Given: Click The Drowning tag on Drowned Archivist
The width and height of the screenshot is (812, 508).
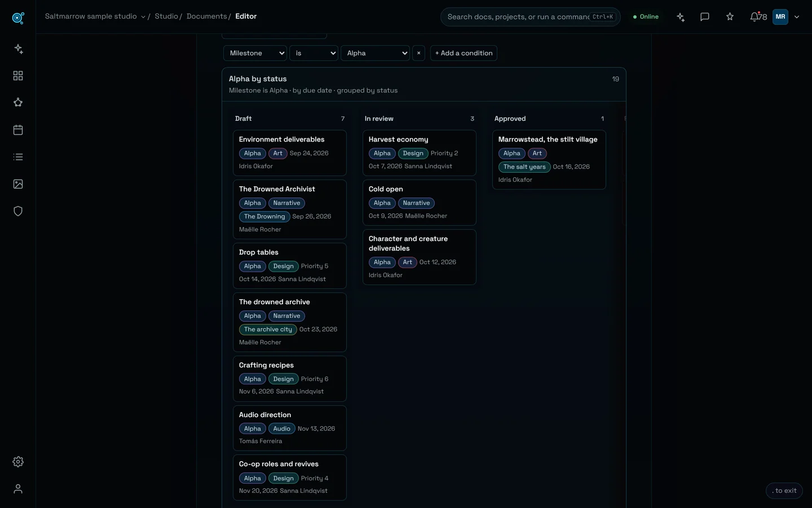Looking at the screenshot, I should click(264, 216).
